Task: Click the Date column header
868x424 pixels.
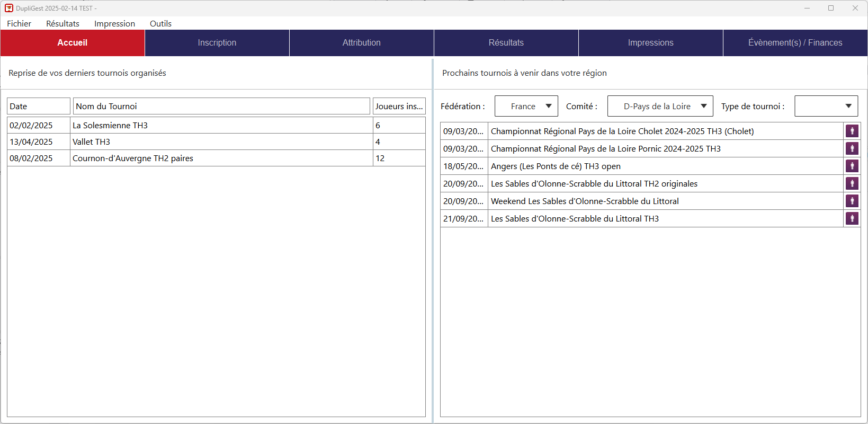Action: pyautogui.click(x=38, y=106)
